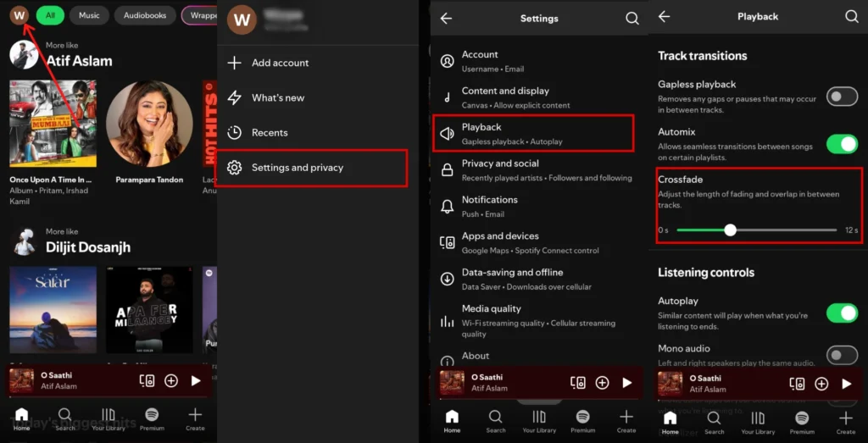Open Your Library in Home feed screen's navigation
This screenshot has width=868, height=443.
pos(108,419)
